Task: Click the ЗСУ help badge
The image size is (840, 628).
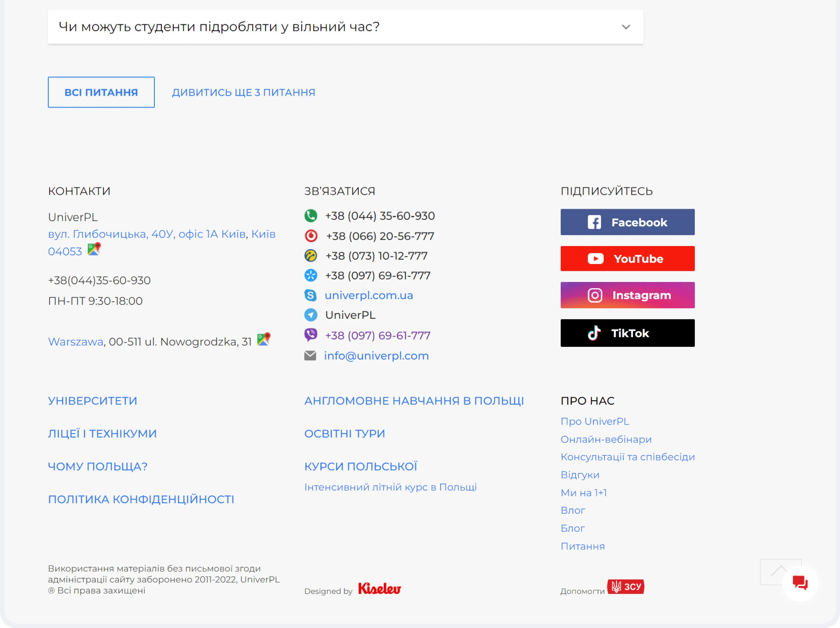Action: 625,587
